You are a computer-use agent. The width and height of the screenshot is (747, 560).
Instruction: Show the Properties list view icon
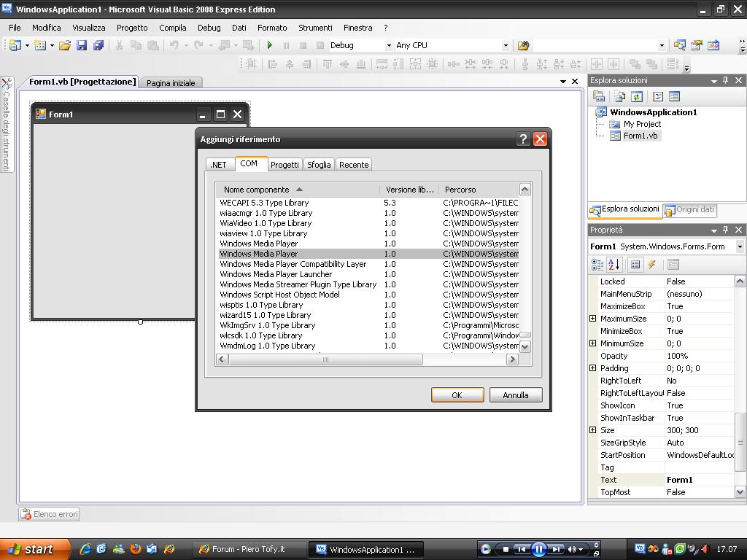tap(635, 264)
